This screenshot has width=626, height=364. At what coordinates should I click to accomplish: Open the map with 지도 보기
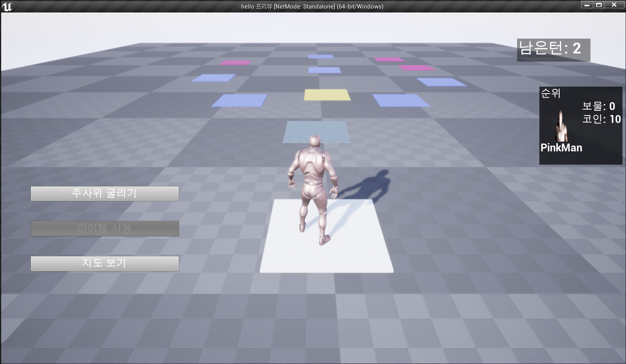tap(105, 263)
